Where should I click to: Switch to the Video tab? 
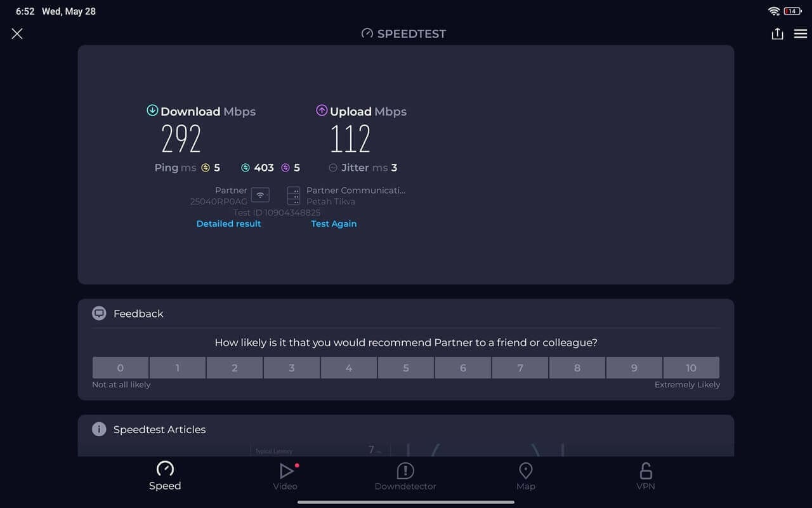(285, 476)
